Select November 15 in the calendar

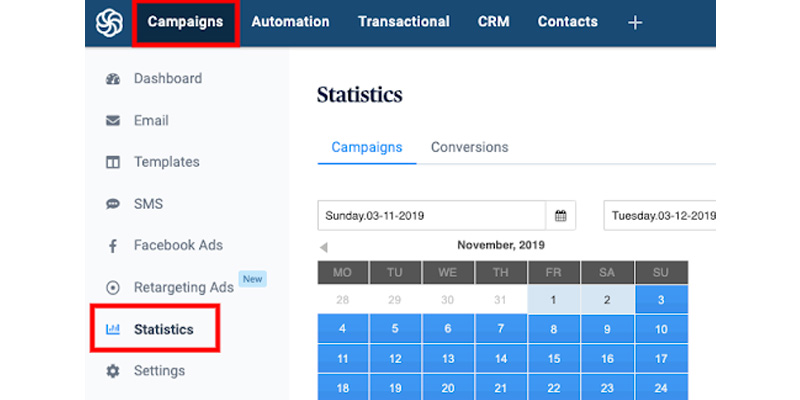[x=555, y=357]
